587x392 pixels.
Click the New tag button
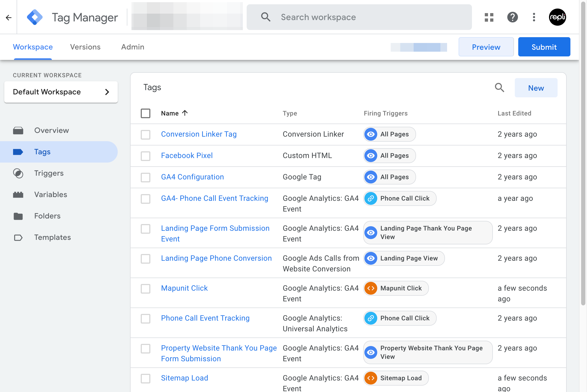[536, 88]
